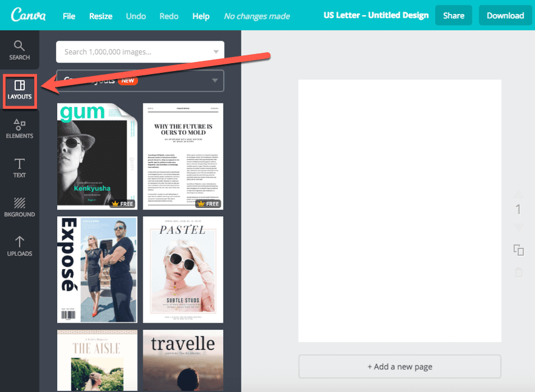Click Add a new page
This screenshot has height=392, width=535.
pyautogui.click(x=399, y=366)
